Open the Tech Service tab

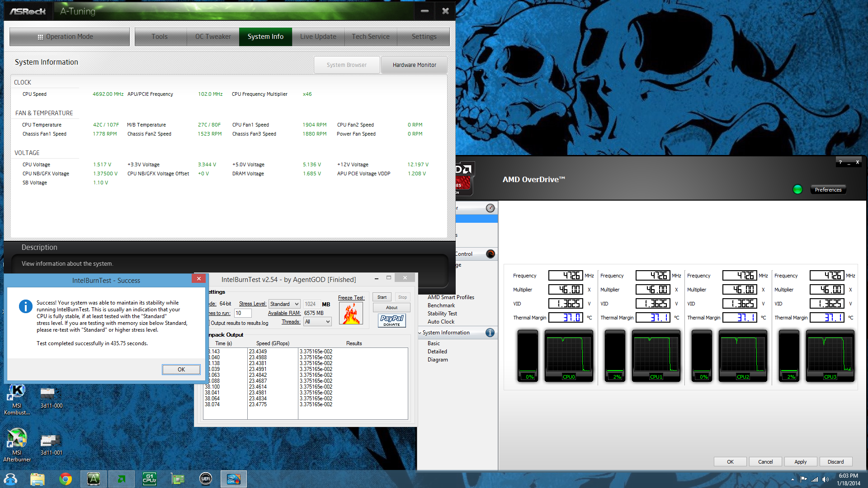click(371, 37)
